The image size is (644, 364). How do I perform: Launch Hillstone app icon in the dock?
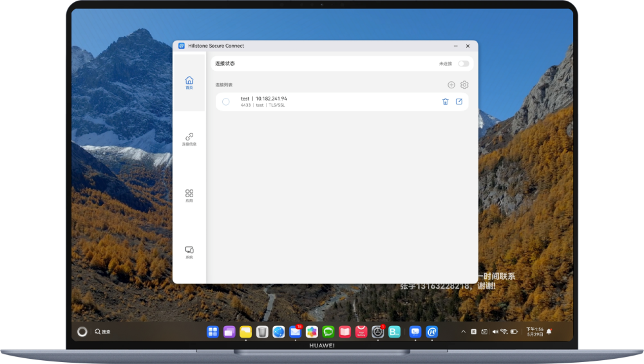point(432,332)
